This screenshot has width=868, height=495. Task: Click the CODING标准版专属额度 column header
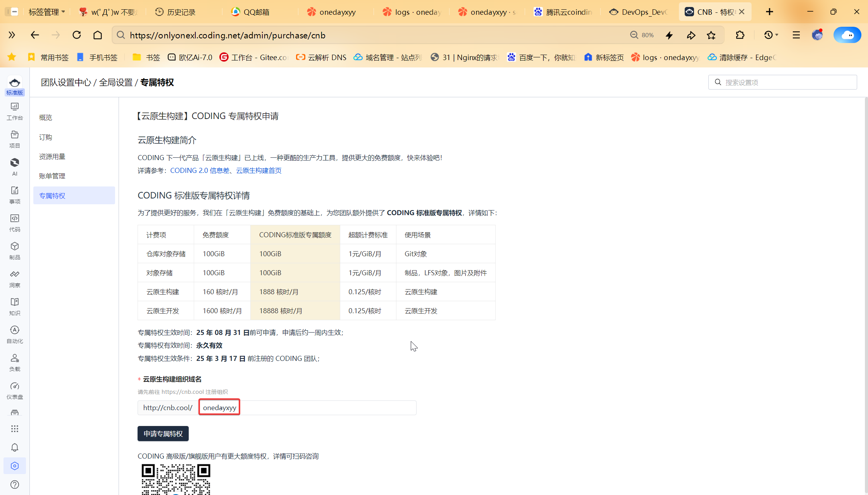[295, 235]
